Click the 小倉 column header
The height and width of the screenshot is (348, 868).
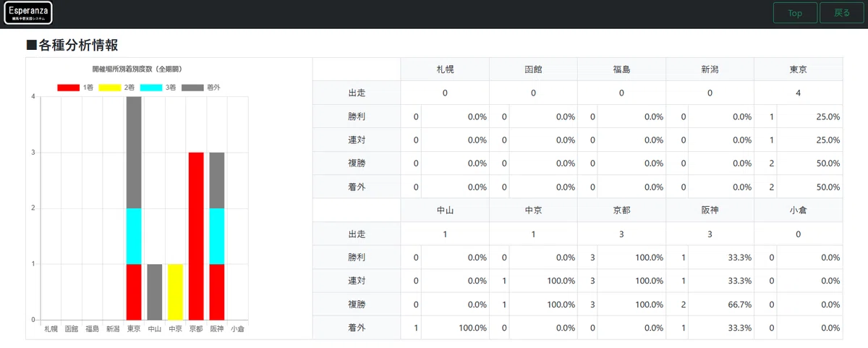click(x=799, y=211)
